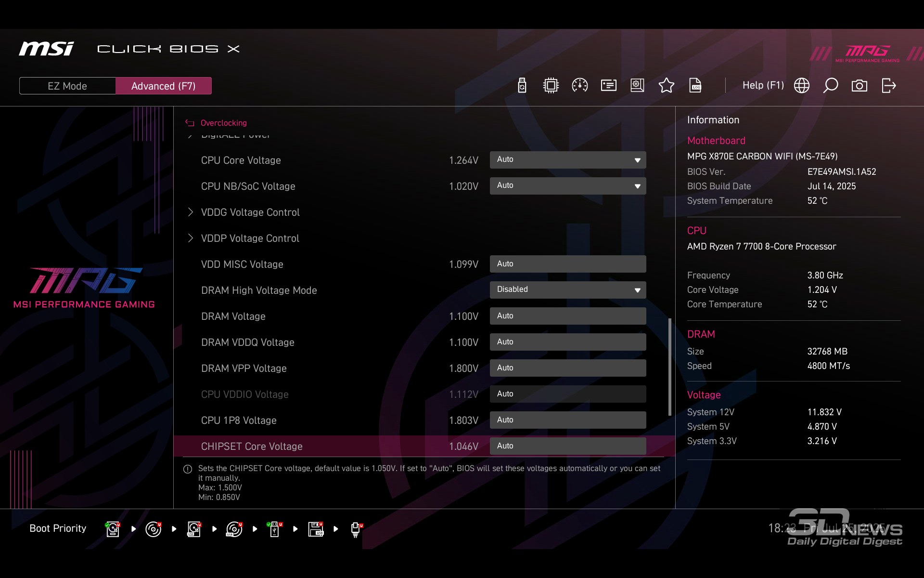Click the Motherboard heading in Information panel
The height and width of the screenshot is (578, 924).
(716, 141)
